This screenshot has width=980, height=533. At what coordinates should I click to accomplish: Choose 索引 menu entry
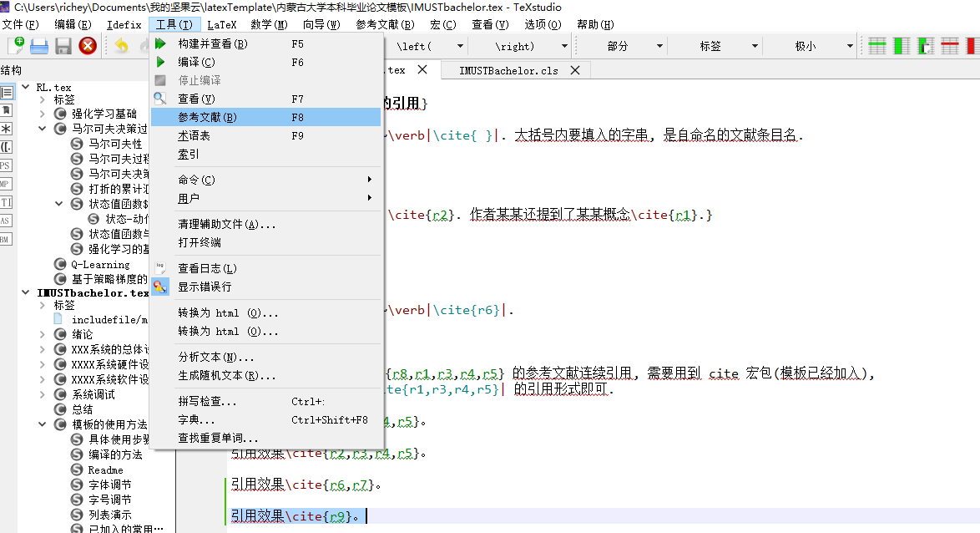[265, 154]
